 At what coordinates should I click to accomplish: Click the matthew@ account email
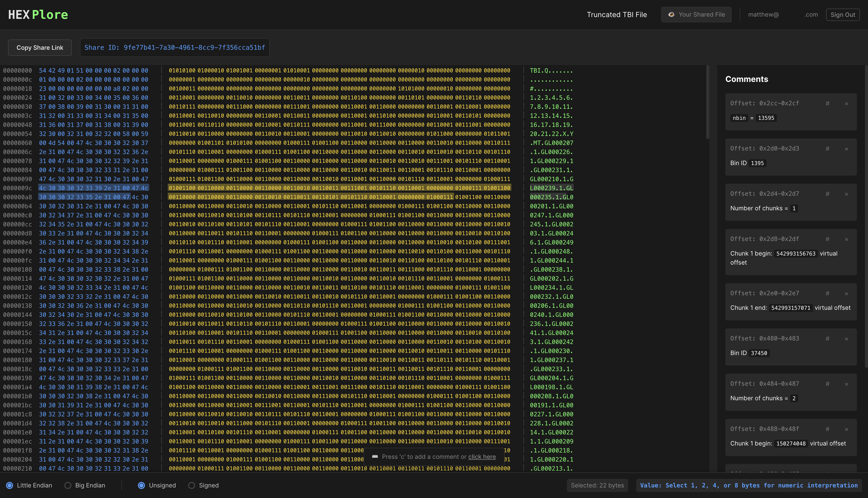(x=783, y=15)
